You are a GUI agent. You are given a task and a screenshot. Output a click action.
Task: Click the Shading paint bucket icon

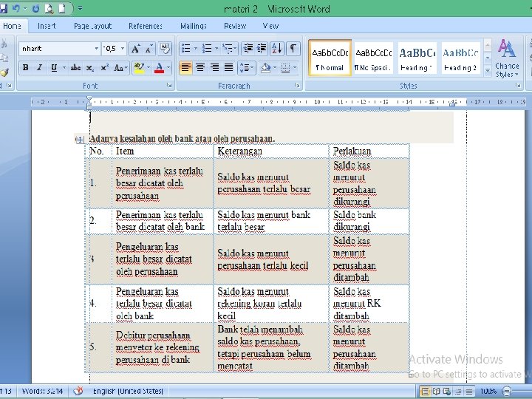266,67
